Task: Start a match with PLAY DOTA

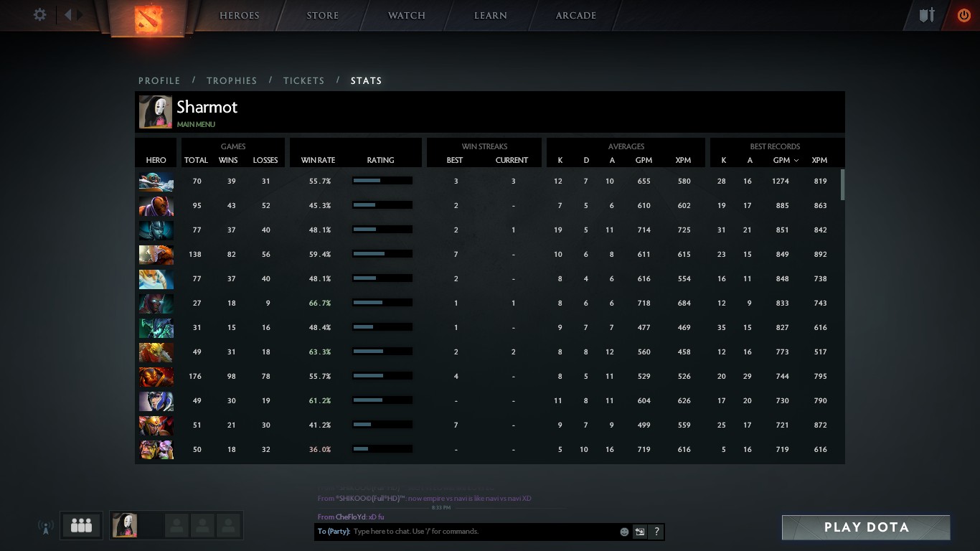Action: click(x=866, y=527)
